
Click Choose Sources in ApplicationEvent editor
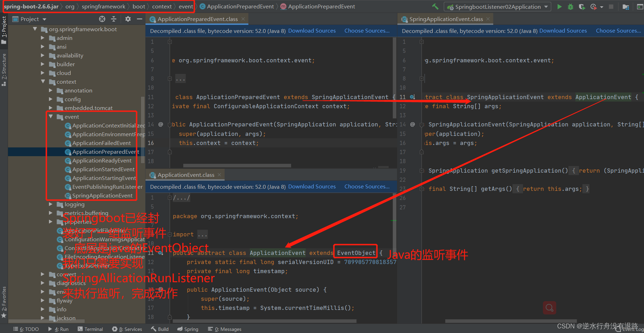click(367, 187)
